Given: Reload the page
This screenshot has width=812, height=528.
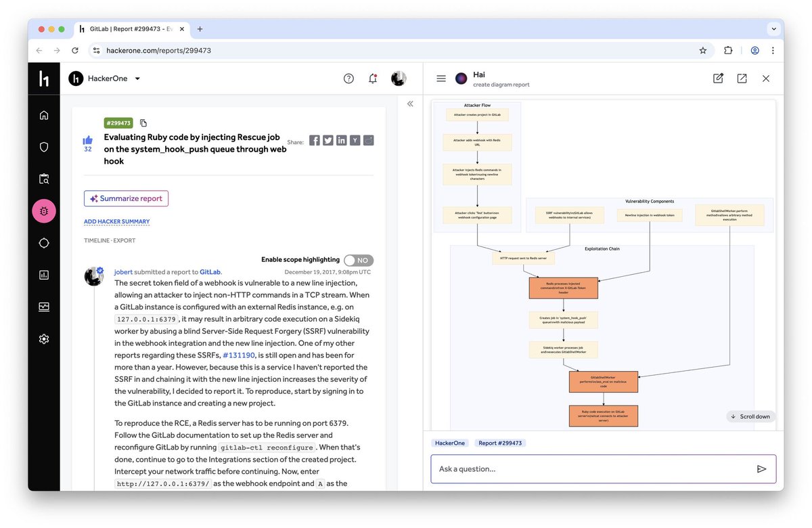Looking at the screenshot, I should (x=74, y=50).
